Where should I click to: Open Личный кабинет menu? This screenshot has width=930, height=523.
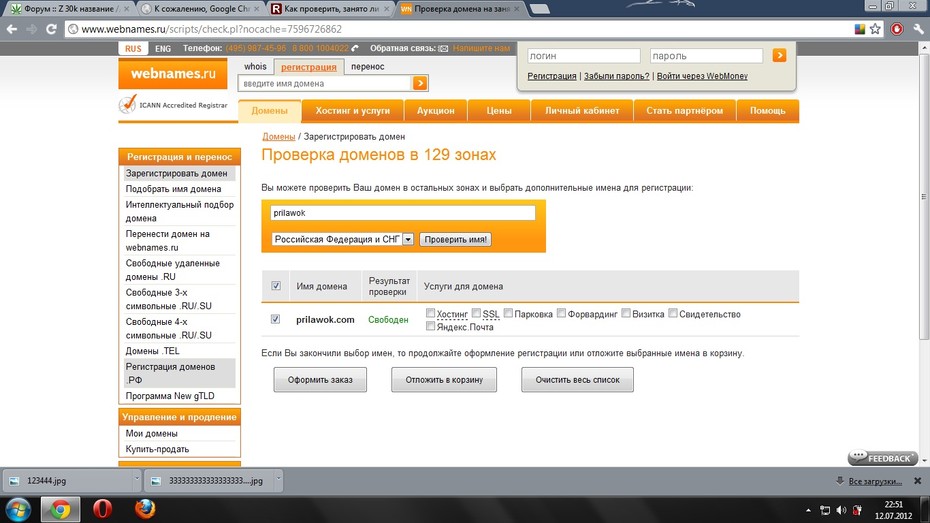pos(582,111)
